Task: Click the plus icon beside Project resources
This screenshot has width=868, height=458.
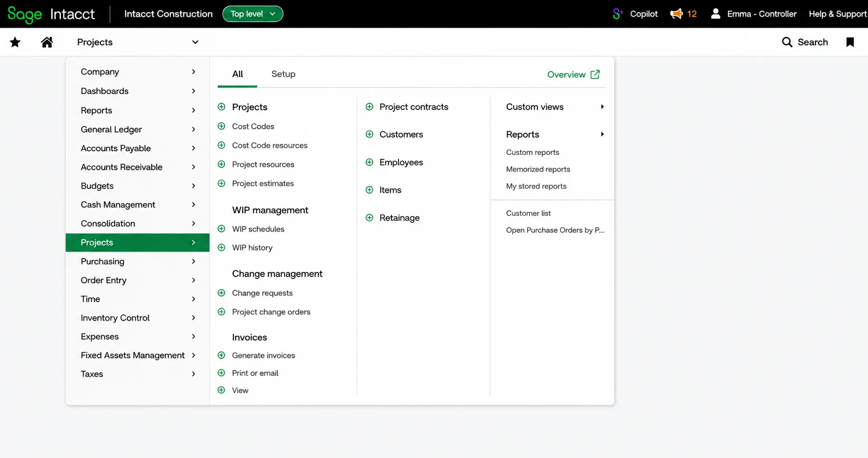Action: click(x=221, y=164)
